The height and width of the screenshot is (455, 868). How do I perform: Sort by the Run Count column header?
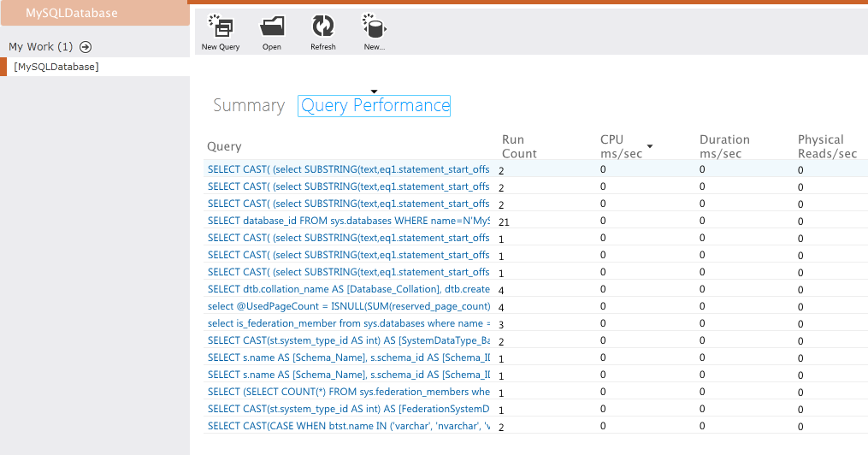coord(519,146)
